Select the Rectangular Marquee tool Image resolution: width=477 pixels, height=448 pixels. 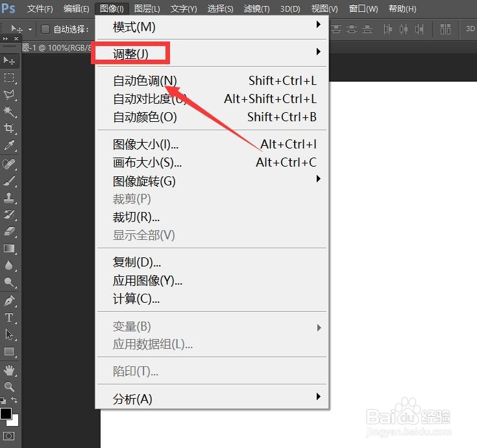[9, 78]
